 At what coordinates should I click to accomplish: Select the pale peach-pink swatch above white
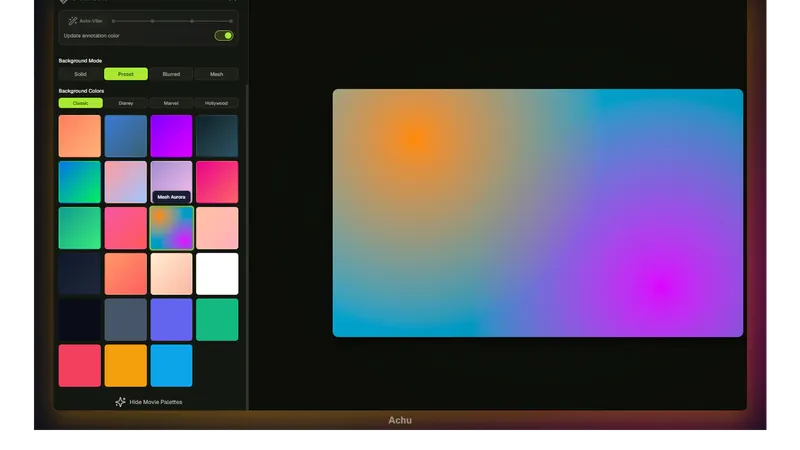pyautogui.click(x=217, y=228)
